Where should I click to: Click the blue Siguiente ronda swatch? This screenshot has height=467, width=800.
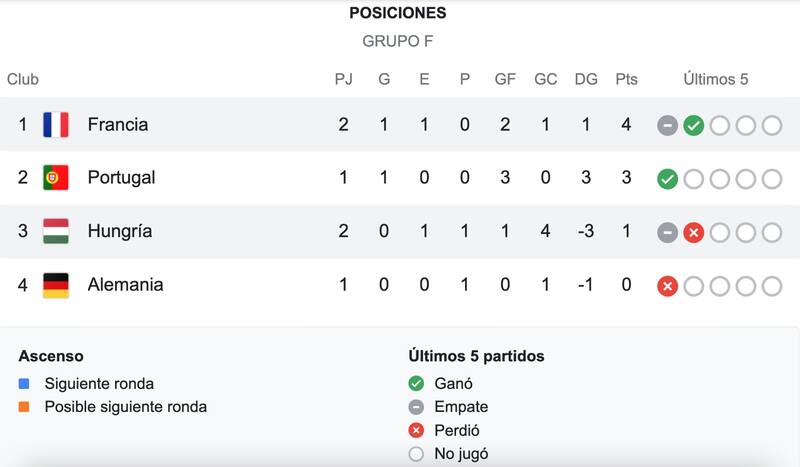[24, 383]
